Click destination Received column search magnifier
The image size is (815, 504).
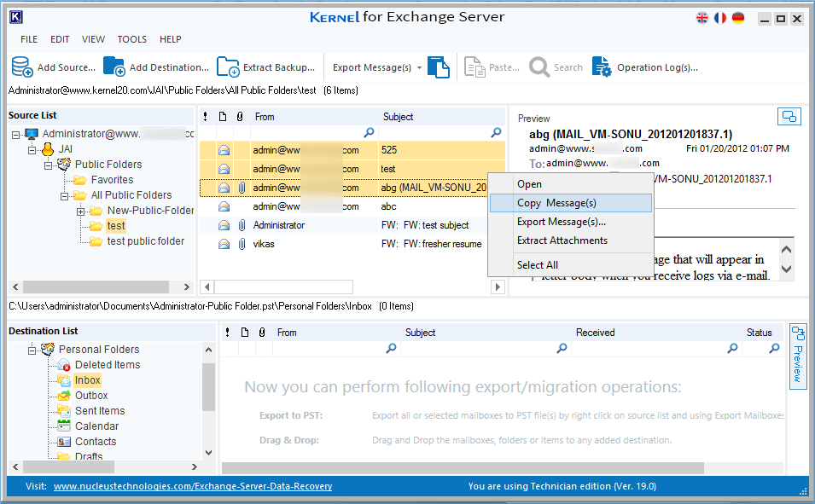click(732, 348)
